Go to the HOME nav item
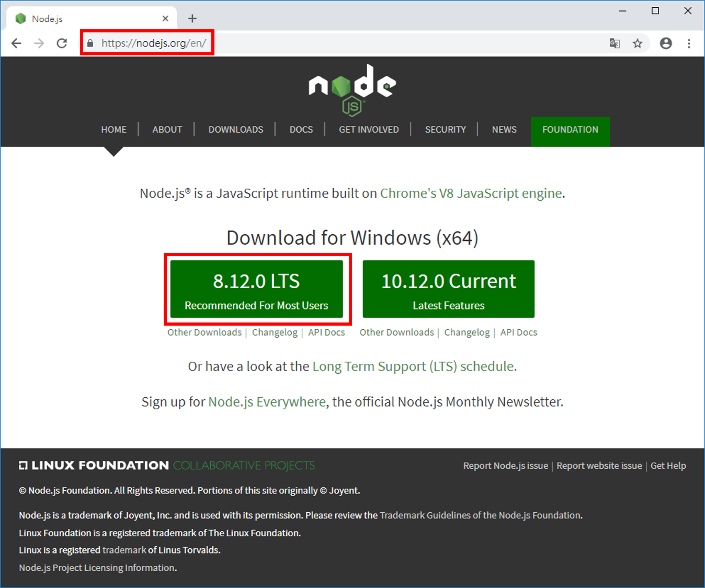Viewport: 705px width, 588px height. pyautogui.click(x=114, y=130)
